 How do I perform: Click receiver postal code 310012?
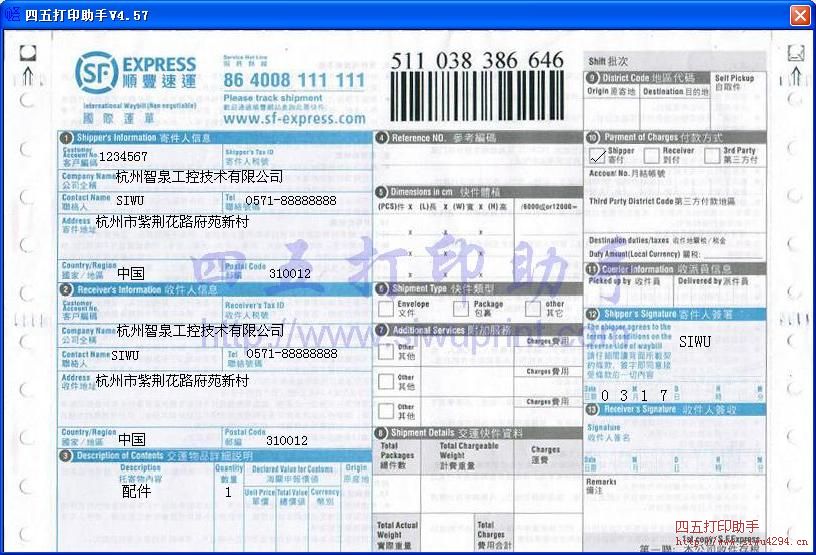(287, 440)
